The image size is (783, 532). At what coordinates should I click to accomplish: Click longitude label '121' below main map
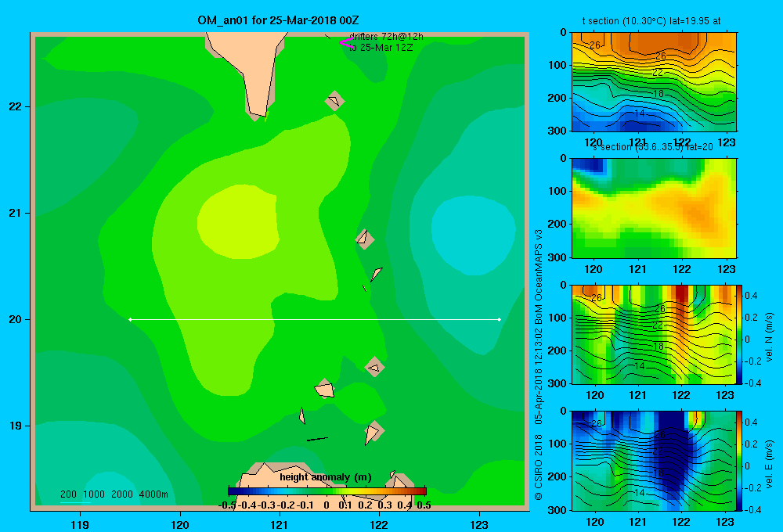pos(280,524)
